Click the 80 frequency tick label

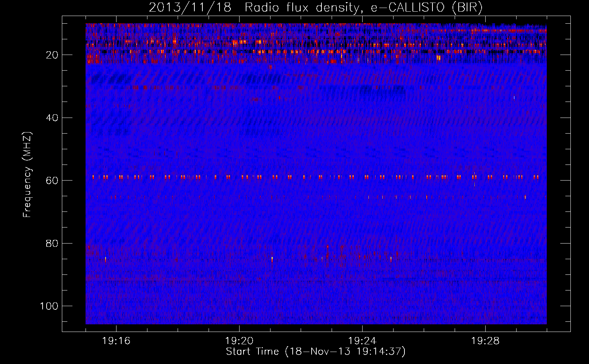coord(52,243)
